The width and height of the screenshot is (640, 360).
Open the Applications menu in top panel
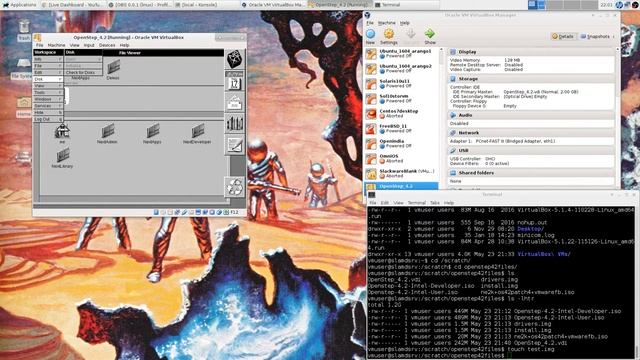click(19, 5)
